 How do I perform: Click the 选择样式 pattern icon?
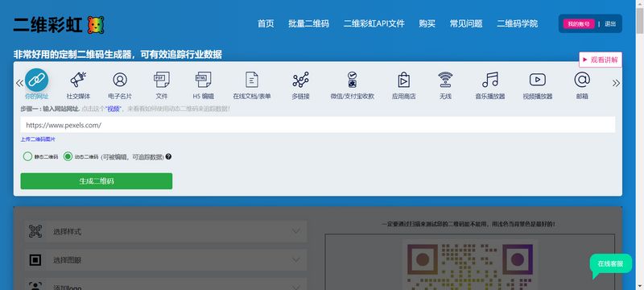(35, 231)
